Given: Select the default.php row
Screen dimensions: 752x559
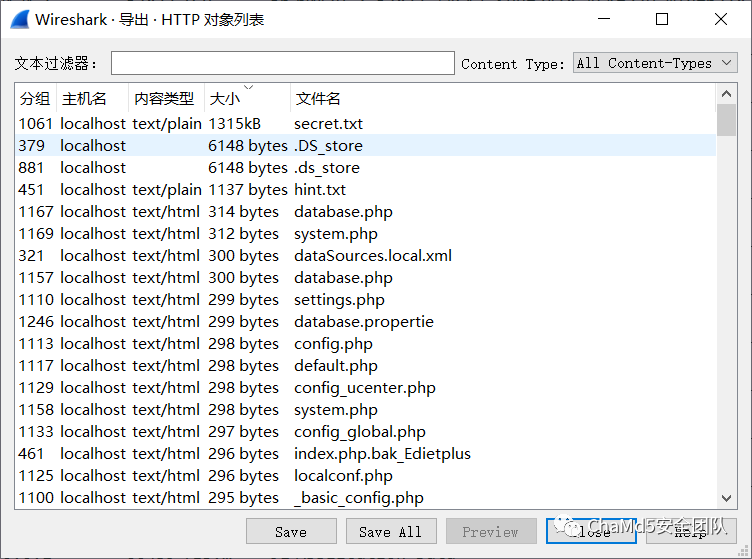Looking at the screenshot, I should [365, 366].
